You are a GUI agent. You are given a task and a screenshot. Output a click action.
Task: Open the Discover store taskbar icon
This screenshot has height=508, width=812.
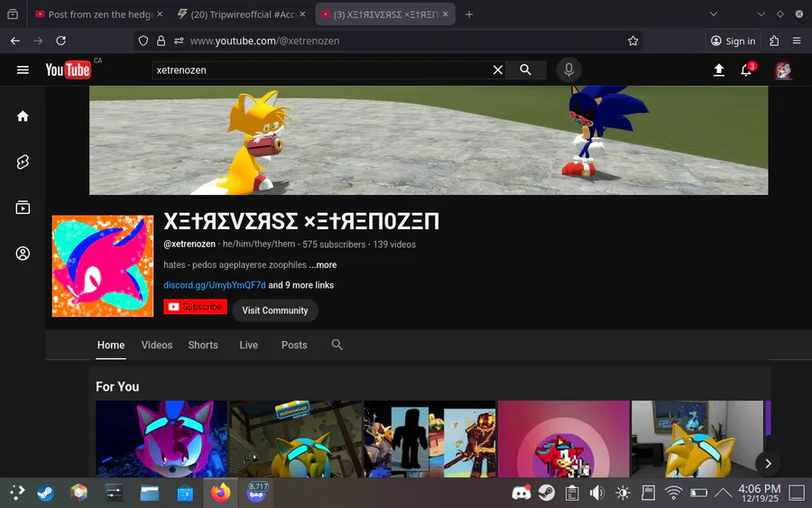tap(185, 493)
